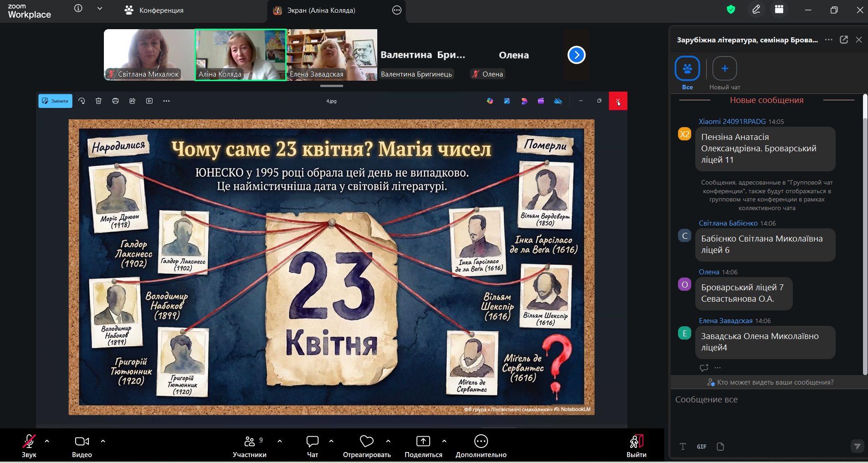868x463 pixels.
Task: Open Елена Завадская sender name in chat
Action: pyautogui.click(x=725, y=321)
